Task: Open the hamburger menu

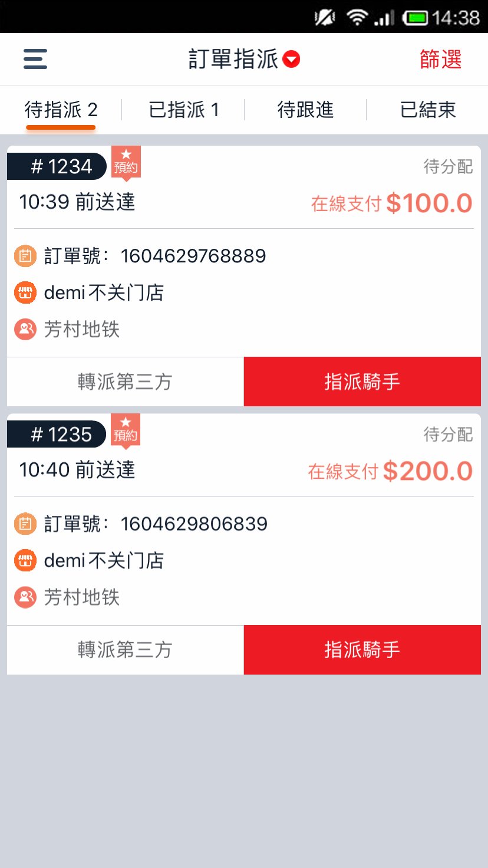Action: coord(35,59)
